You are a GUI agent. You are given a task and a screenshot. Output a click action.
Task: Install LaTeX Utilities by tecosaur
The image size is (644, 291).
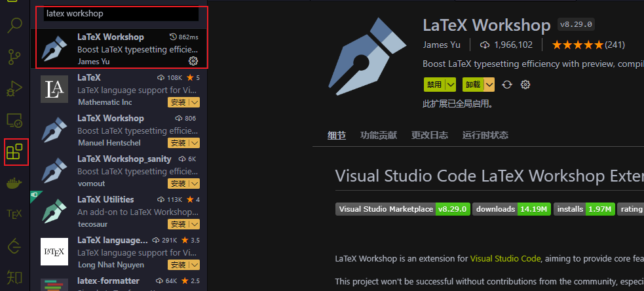[178, 224]
